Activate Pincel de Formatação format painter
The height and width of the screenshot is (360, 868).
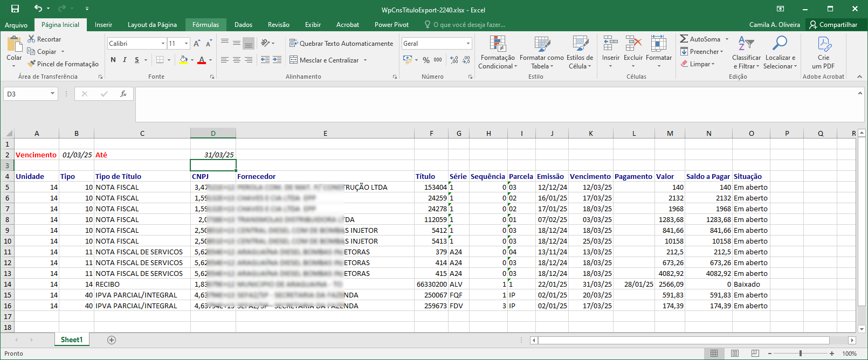click(x=63, y=64)
